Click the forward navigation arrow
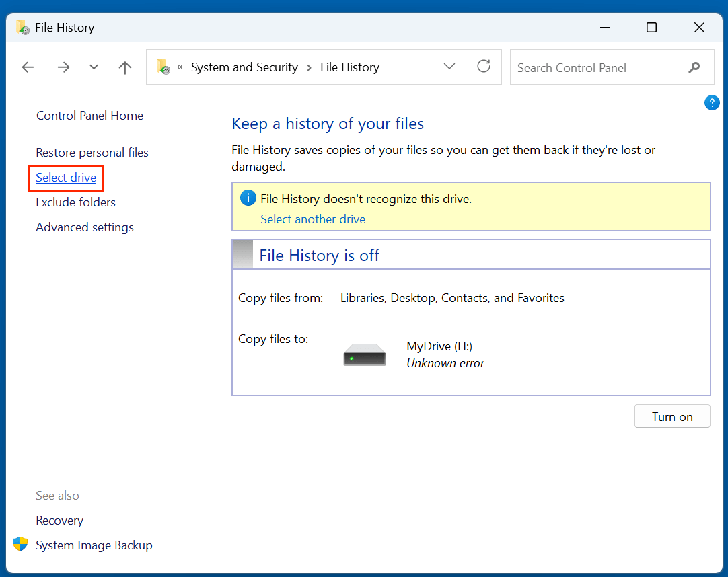The height and width of the screenshot is (577, 728). point(63,67)
